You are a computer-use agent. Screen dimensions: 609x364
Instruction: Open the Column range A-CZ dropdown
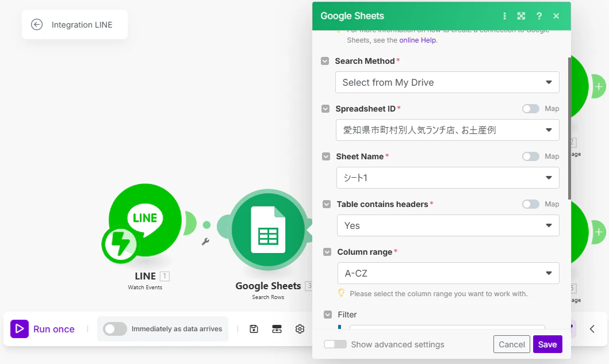(449, 274)
